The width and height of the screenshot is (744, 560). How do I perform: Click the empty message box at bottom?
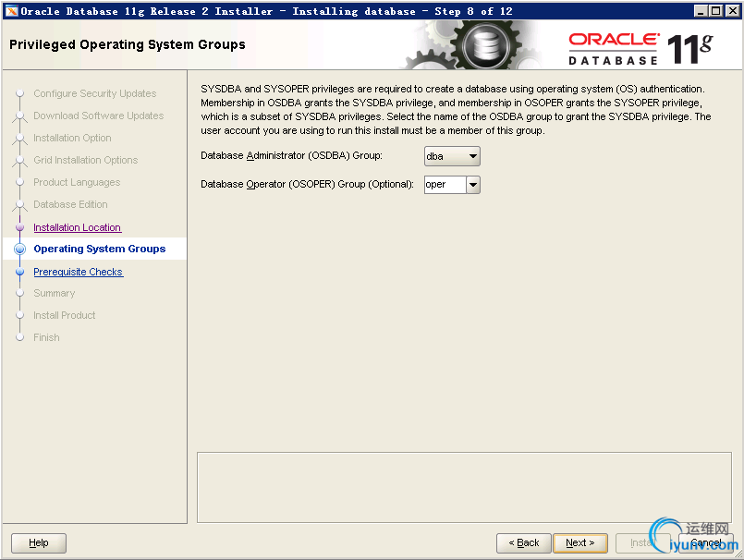click(x=464, y=487)
